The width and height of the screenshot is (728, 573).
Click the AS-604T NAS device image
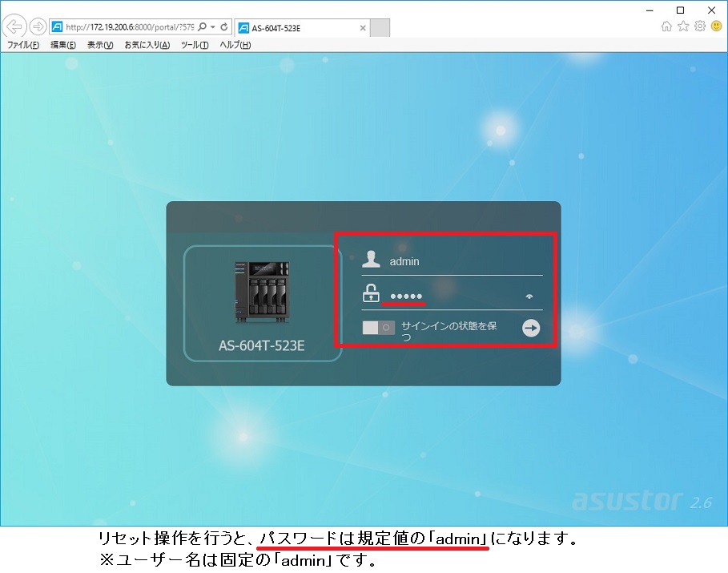[262, 292]
